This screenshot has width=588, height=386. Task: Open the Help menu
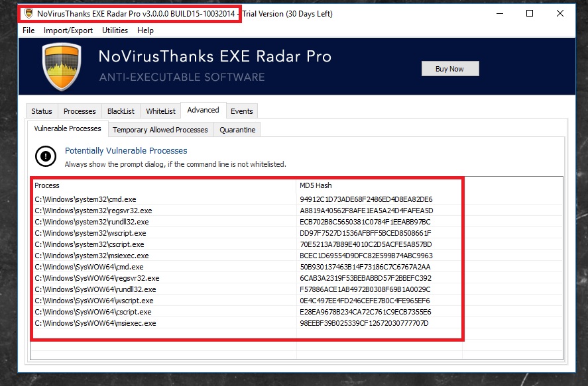tap(145, 30)
